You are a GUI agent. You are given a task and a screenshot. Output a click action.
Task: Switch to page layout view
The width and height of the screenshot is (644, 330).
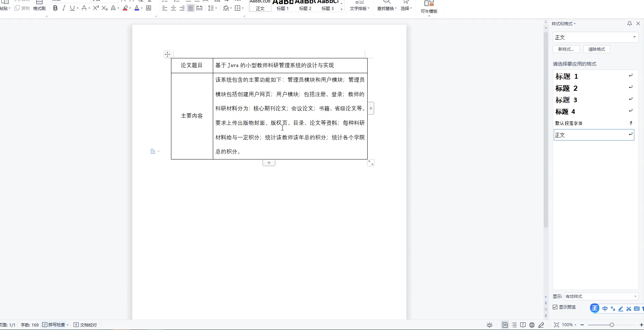pyautogui.click(x=505, y=325)
